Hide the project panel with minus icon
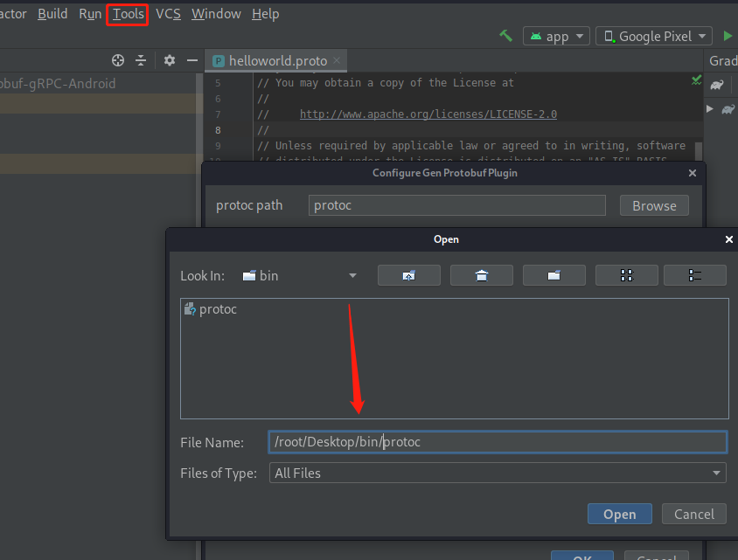 tap(192, 60)
